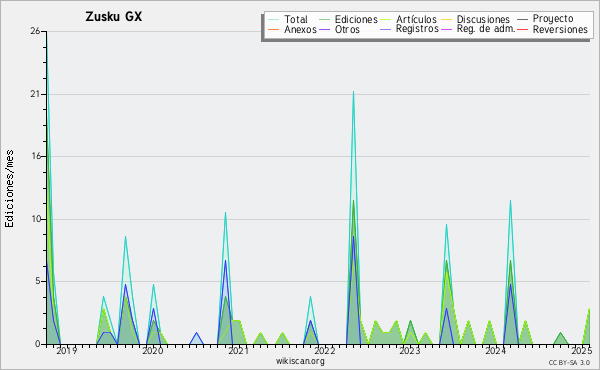Click the Ediciones/mes axis label
The width and height of the screenshot is (600, 370).
[x=9, y=189]
